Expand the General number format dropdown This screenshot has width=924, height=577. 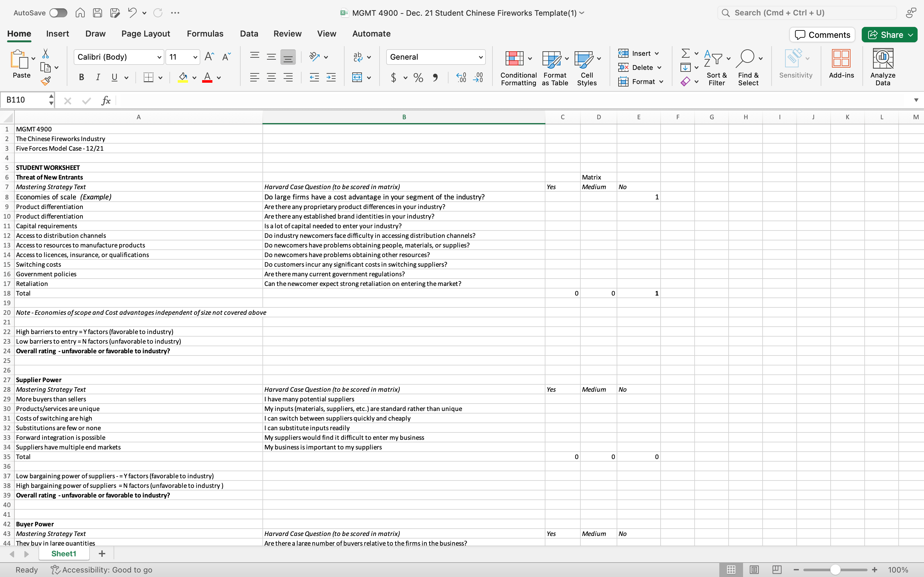[x=480, y=57]
